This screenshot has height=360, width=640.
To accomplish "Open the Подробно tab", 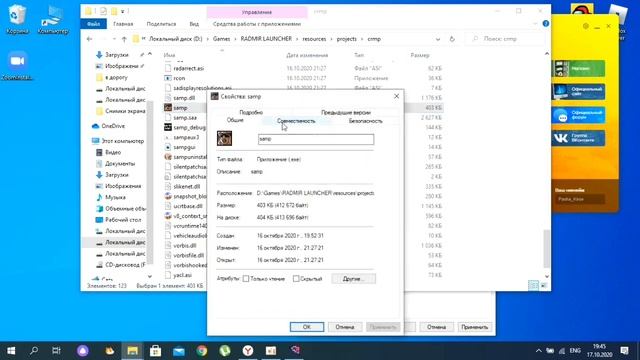I will click(x=251, y=112).
